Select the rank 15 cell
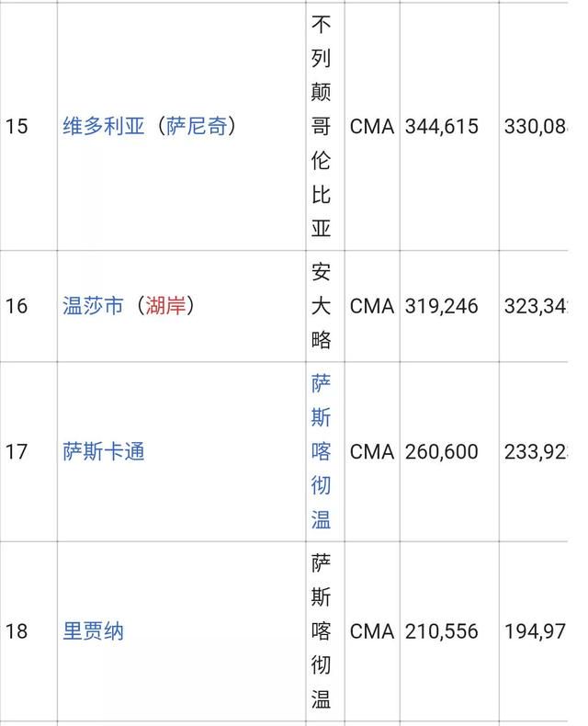Viewport: 588px width, 726px height. pyautogui.click(x=17, y=127)
